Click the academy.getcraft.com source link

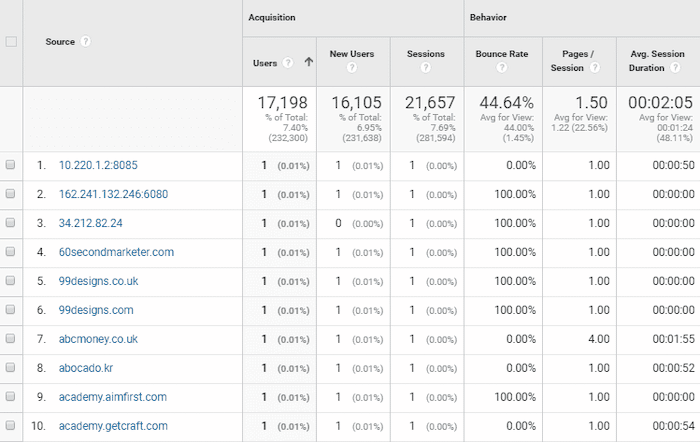[x=113, y=426]
